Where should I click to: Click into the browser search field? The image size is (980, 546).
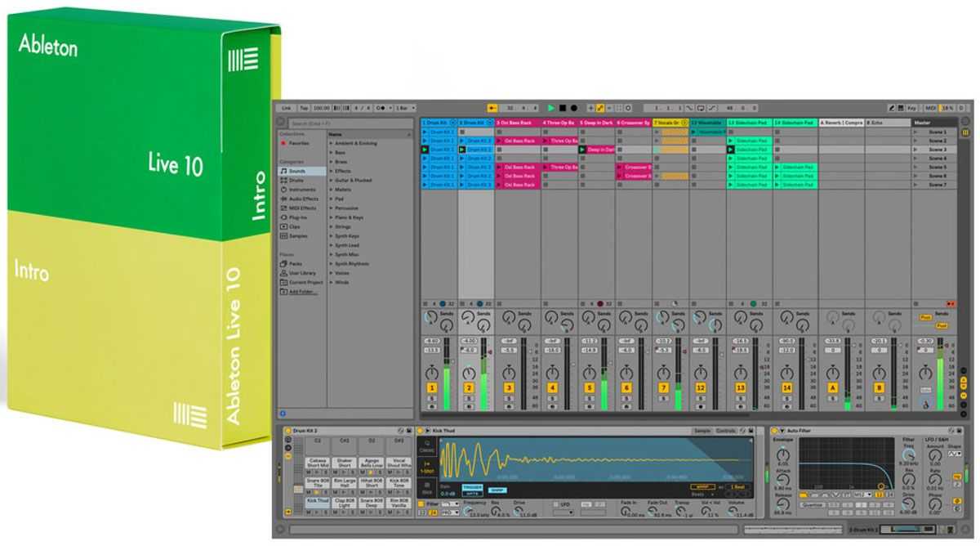pos(352,123)
